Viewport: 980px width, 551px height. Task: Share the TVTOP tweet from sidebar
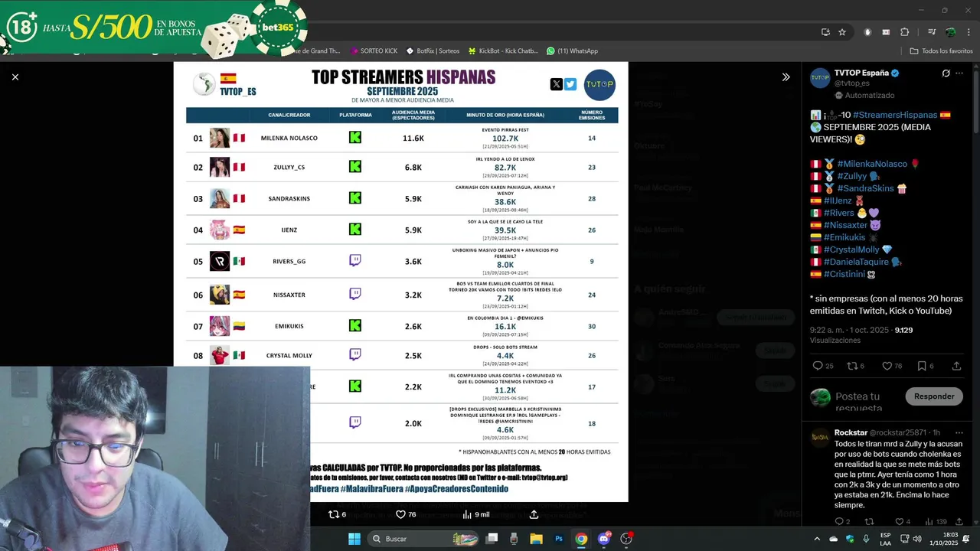point(956,366)
